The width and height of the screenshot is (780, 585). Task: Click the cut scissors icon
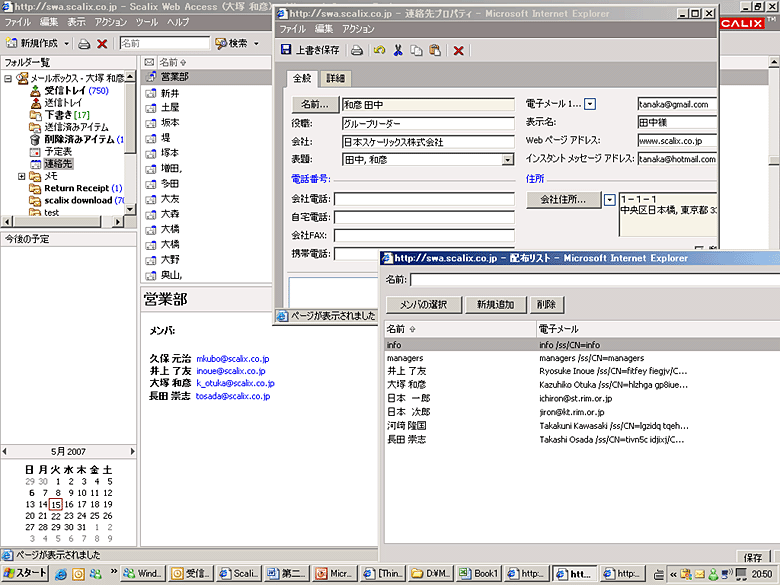[x=398, y=50]
